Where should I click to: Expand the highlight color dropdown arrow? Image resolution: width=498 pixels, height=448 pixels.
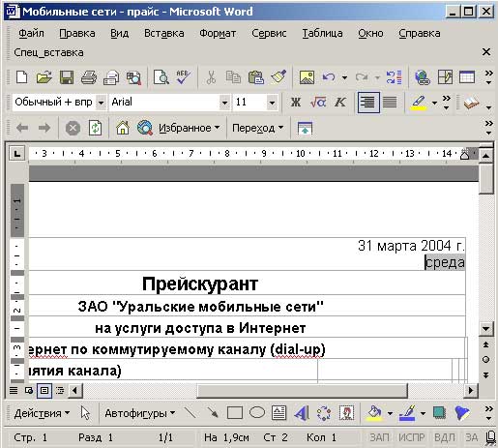[x=434, y=103]
